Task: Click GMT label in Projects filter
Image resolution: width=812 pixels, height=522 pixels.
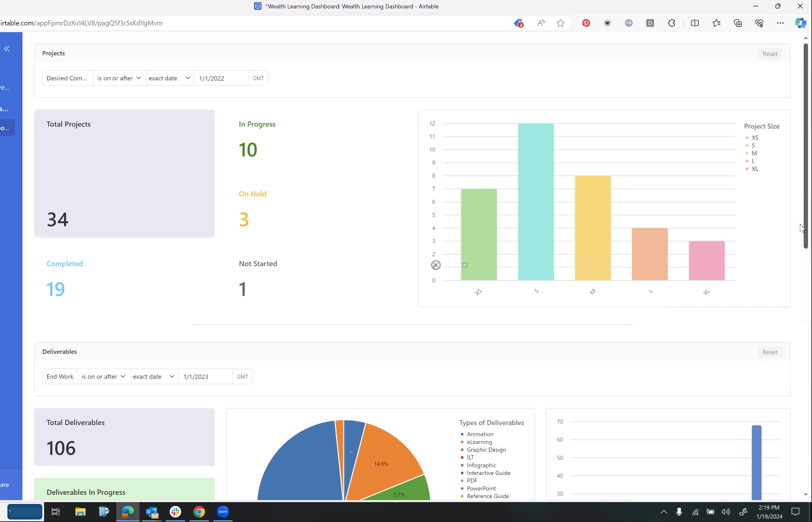Action: [259, 78]
